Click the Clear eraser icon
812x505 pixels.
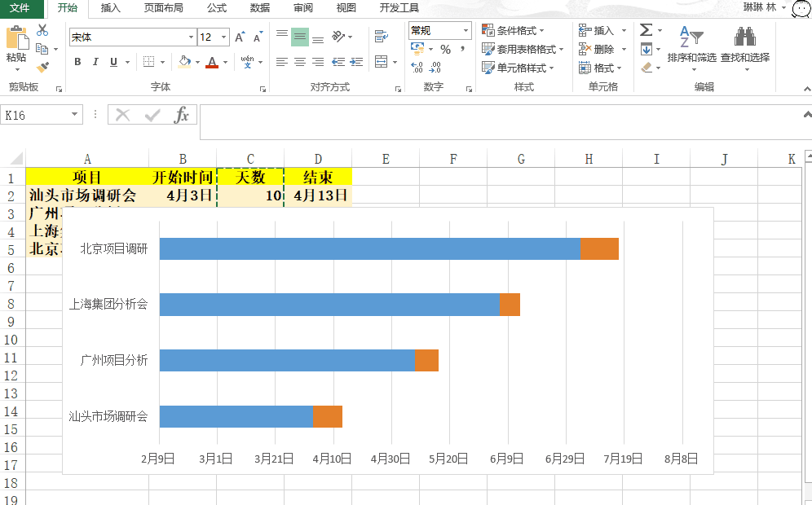pyautogui.click(x=647, y=68)
